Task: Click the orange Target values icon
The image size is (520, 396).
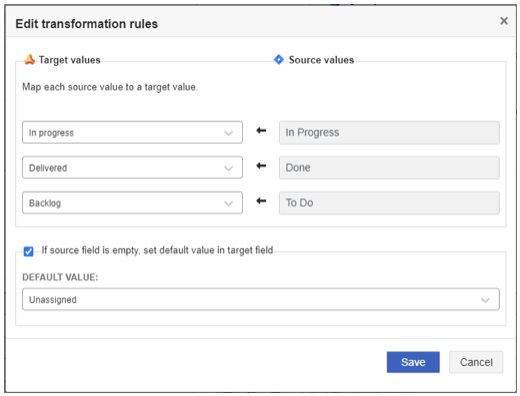Action: [x=29, y=60]
